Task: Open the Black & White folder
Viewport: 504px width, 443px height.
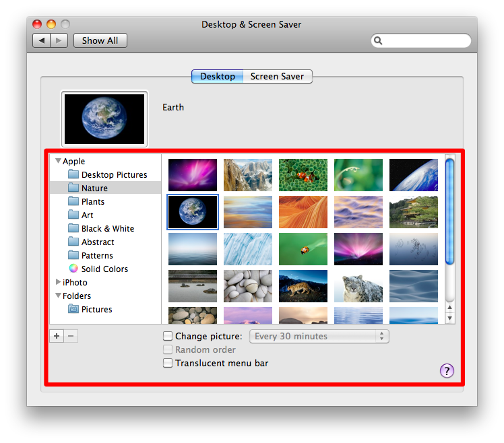Action: (x=107, y=228)
